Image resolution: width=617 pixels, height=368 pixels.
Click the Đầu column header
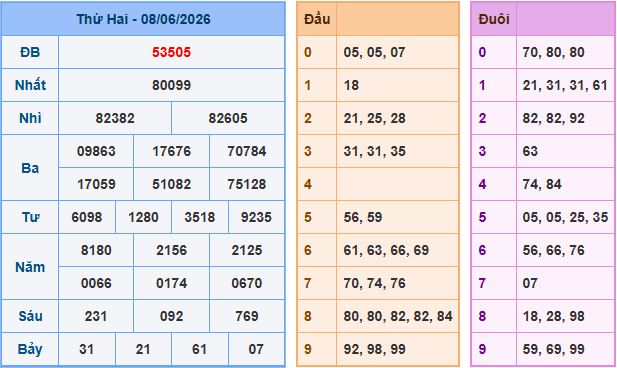(x=317, y=19)
